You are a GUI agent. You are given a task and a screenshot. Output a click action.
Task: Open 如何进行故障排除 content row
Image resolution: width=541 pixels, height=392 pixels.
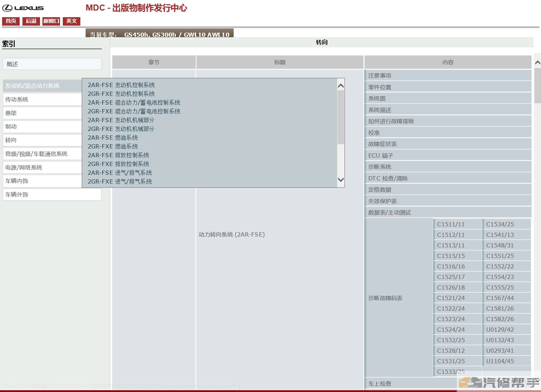click(448, 121)
